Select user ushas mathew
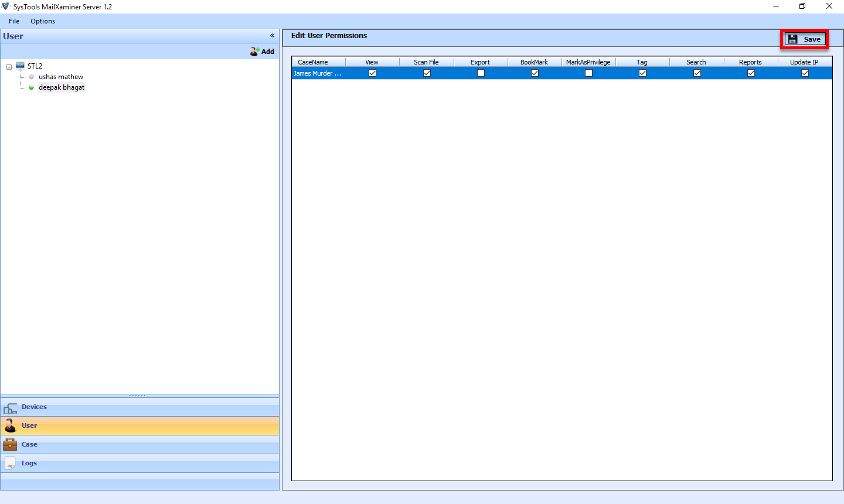The width and height of the screenshot is (844, 504). coord(61,77)
